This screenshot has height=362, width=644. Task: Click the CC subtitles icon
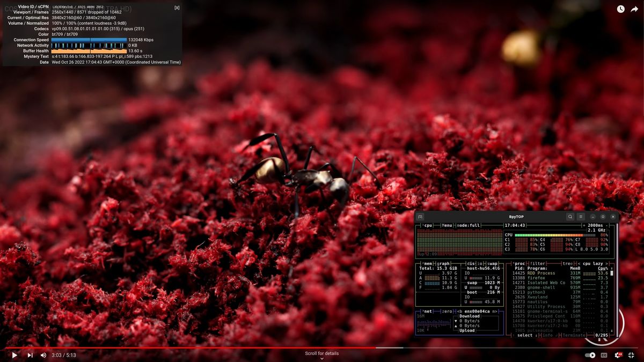click(604, 355)
